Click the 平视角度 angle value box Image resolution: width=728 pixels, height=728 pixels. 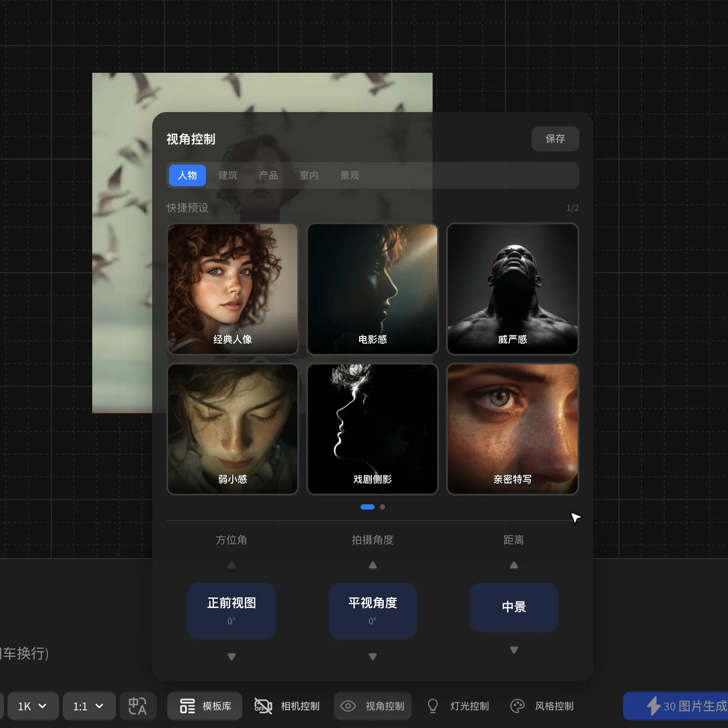coord(372,611)
